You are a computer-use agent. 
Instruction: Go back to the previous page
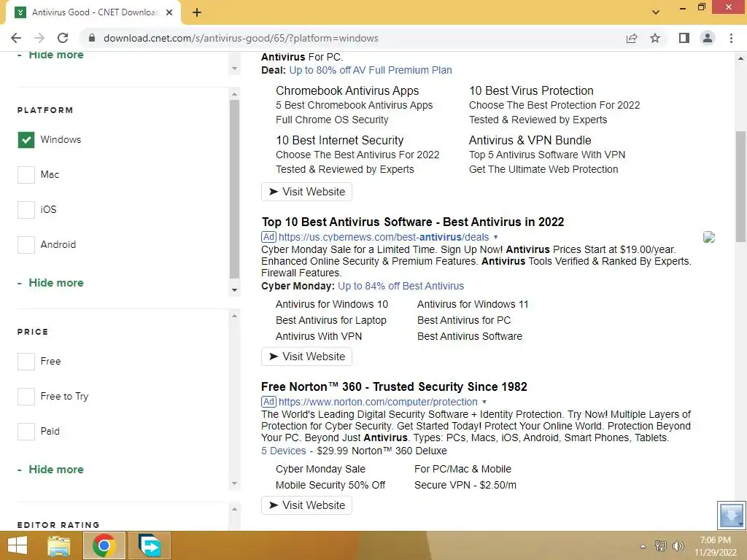[16, 38]
